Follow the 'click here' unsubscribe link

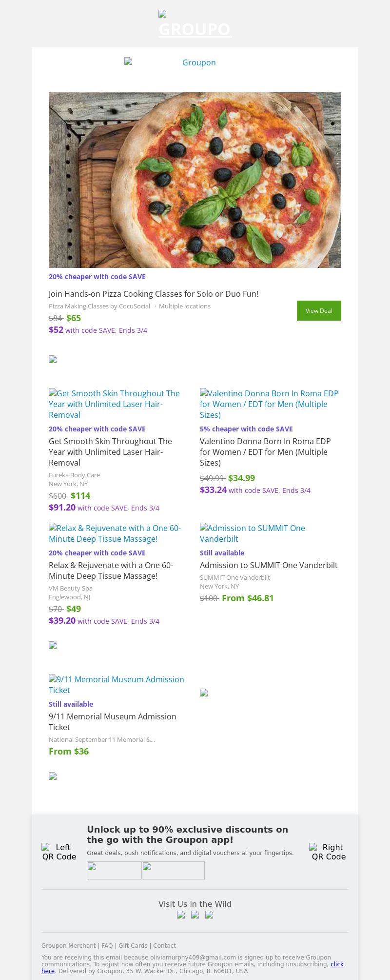[x=337, y=964]
